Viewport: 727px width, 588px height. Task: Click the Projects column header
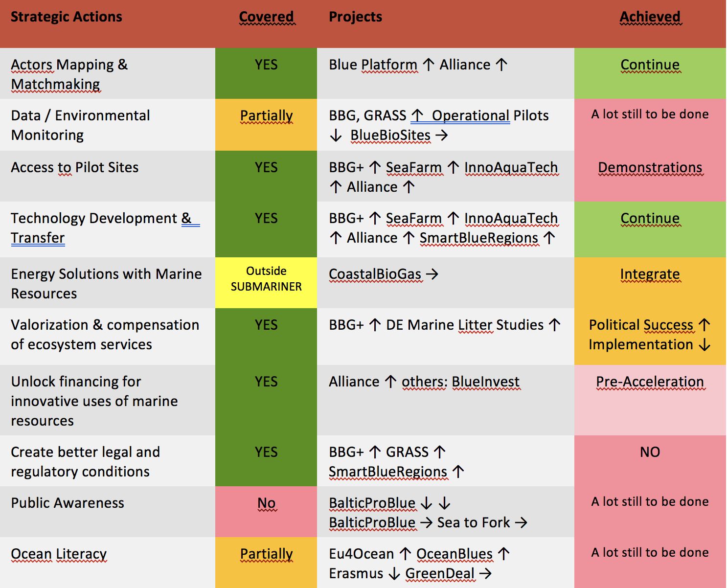click(355, 17)
